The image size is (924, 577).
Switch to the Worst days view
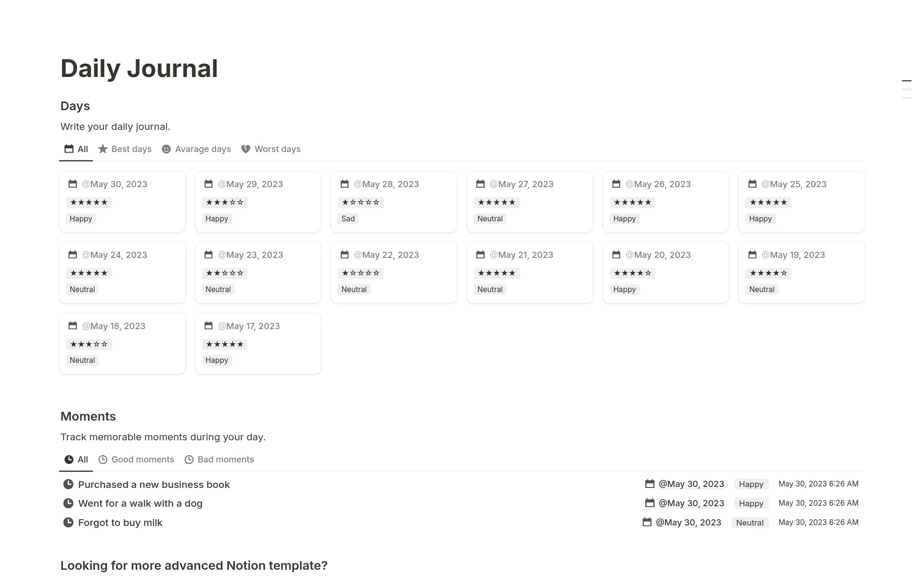click(277, 149)
